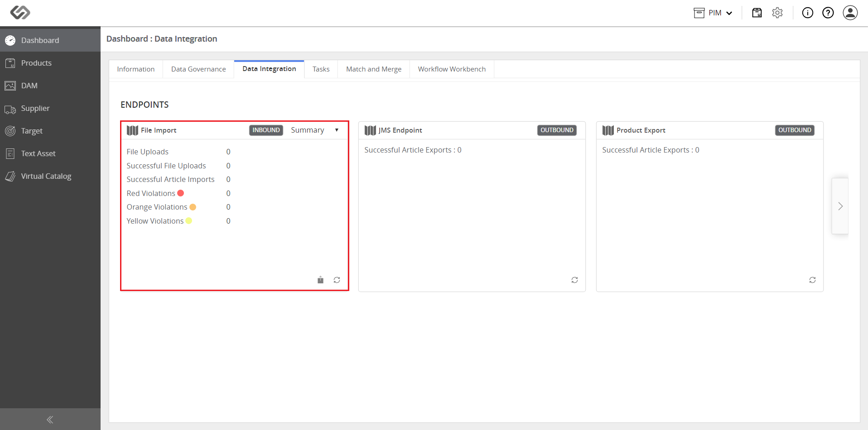Viewport: 868px width, 430px height.
Task: Open the Dashboard sidebar item
Action: [50, 40]
